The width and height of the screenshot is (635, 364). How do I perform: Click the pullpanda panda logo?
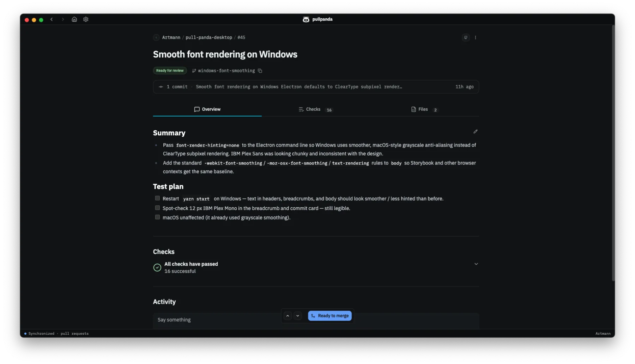click(306, 19)
